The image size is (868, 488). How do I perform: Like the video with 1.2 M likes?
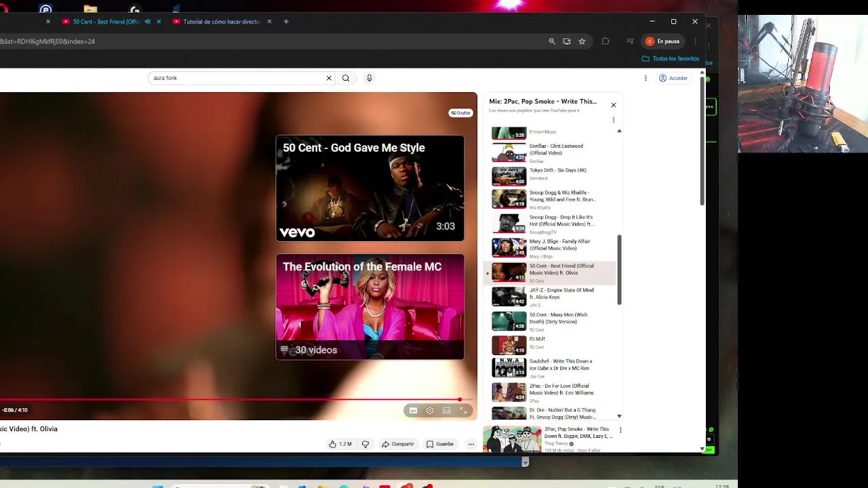tap(340, 444)
